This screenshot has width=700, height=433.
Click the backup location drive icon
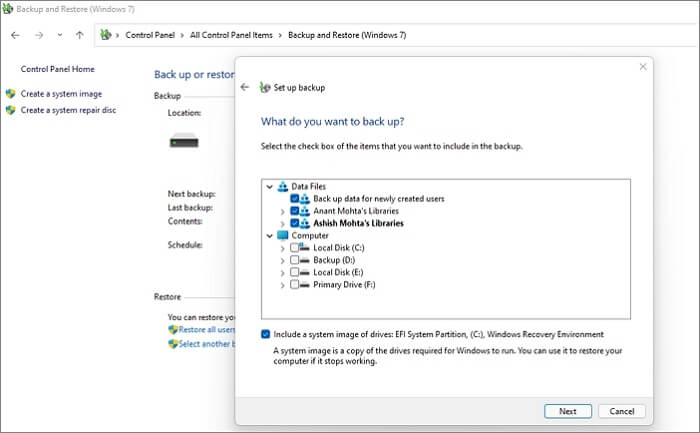[184, 141]
